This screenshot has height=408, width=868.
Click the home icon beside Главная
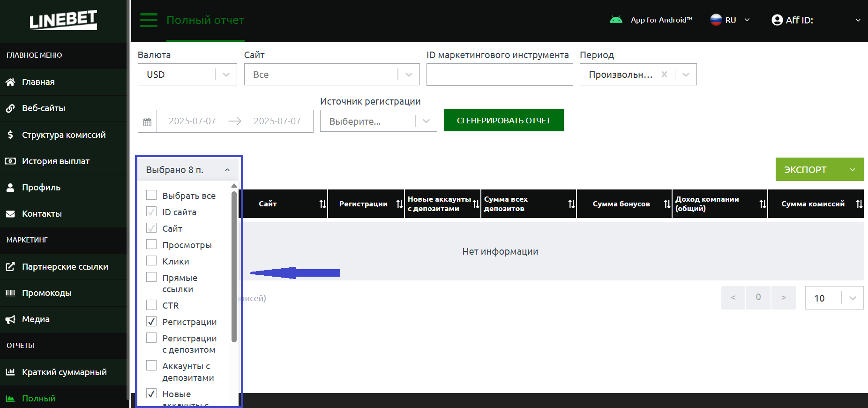tap(10, 82)
